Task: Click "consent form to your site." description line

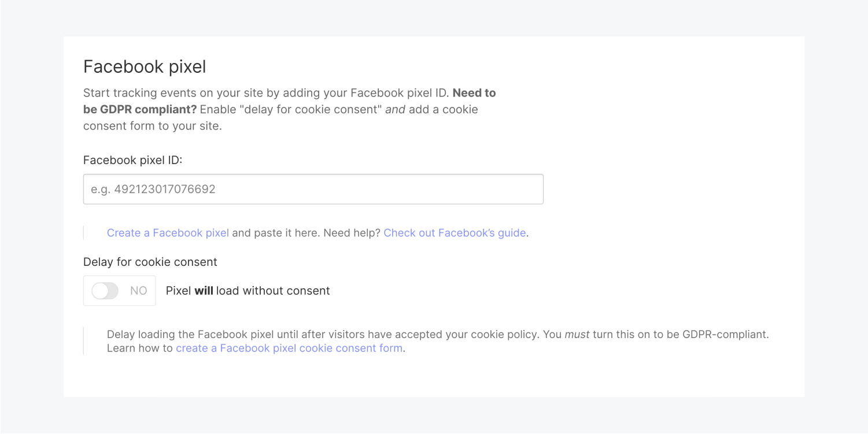Action: click(153, 126)
